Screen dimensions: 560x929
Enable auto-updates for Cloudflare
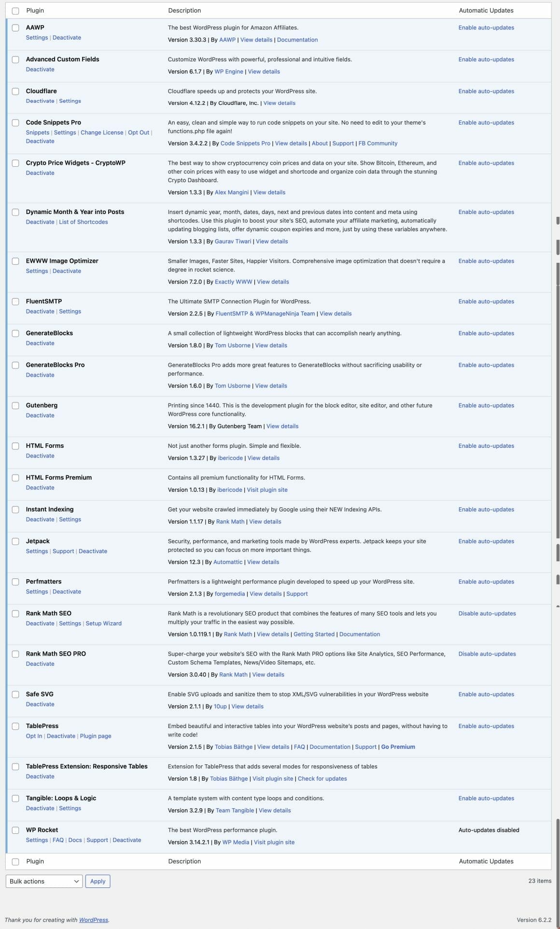[486, 91]
